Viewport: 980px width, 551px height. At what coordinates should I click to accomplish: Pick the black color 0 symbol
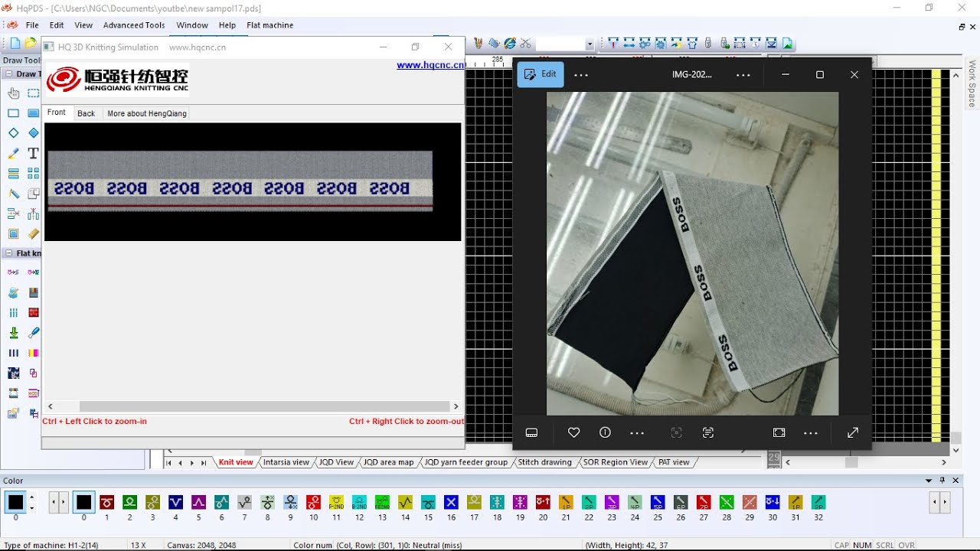click(x=84, y=503)
